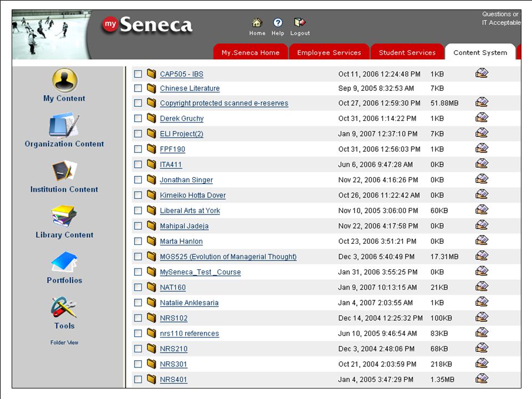Switch to Employee Services tab
Screen dimensions: 532x399
(329, 52)
